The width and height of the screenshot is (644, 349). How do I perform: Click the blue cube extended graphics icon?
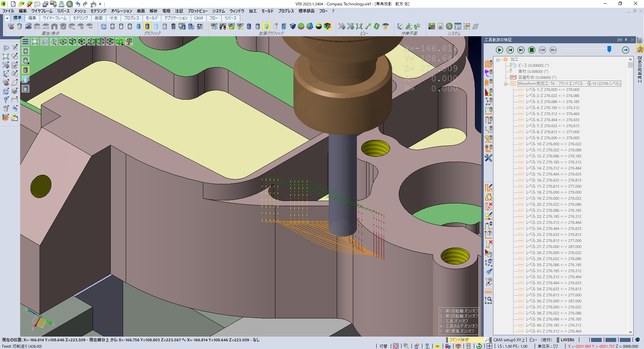[x=292, y=26]
